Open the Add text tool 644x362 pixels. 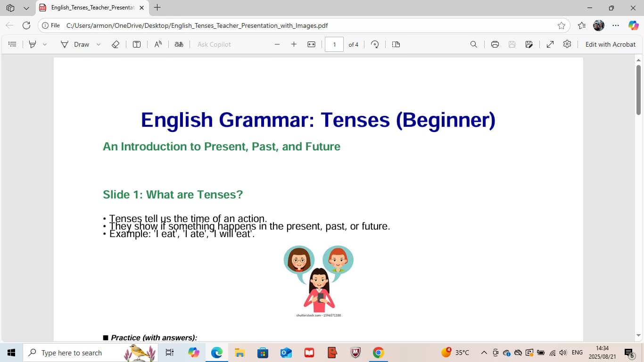[136, 44]
